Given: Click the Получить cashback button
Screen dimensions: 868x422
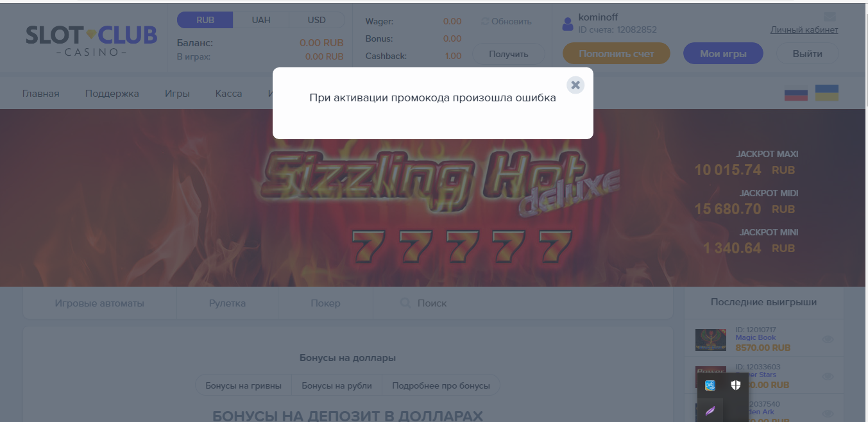Looking at the screenshot, I should [x=509, y=54].
